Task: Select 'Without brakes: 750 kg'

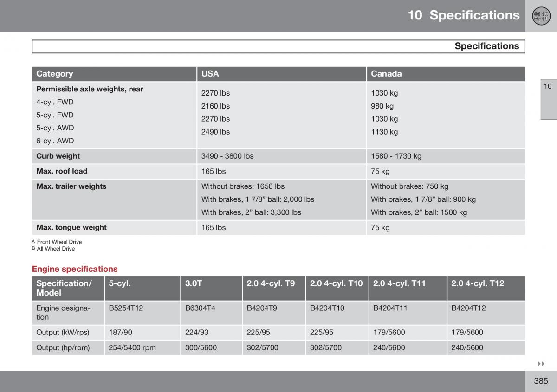Action: (x=409, y=186)
